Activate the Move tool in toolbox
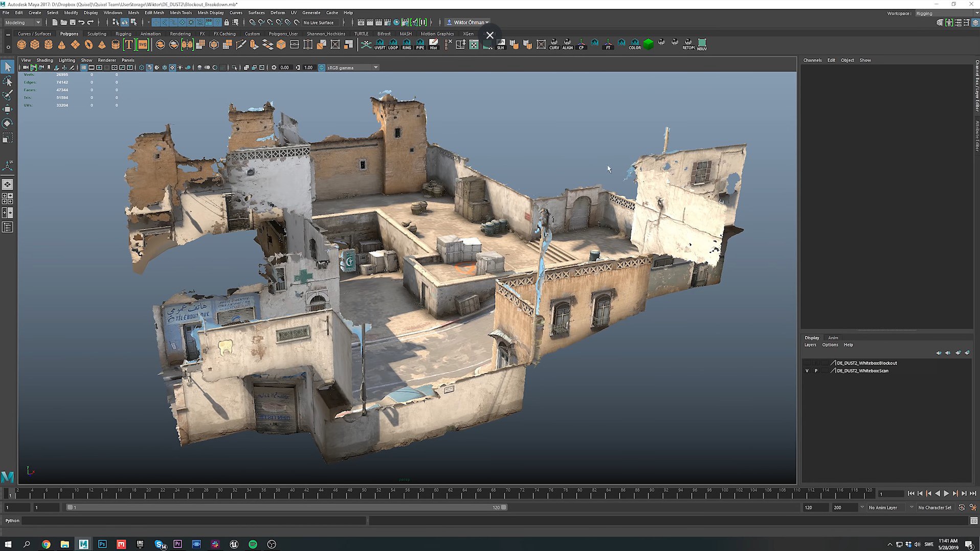This screenshot has width=980, height=551. coord(8,109)
